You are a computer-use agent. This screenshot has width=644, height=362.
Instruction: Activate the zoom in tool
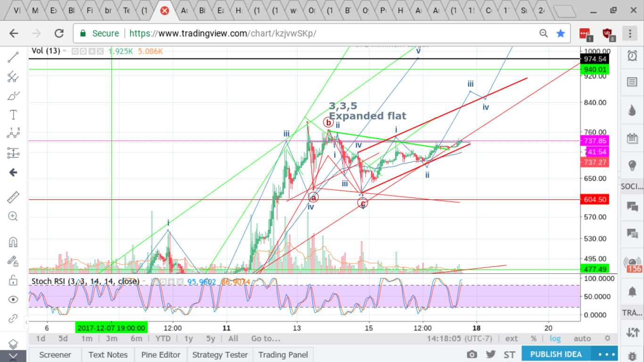coord(13,216)
